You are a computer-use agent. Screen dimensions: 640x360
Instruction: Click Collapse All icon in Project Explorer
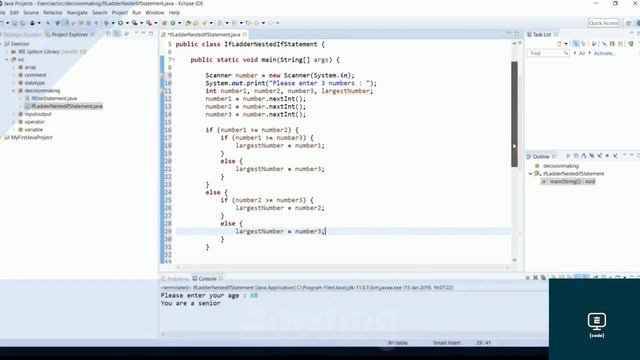(109, 34)
